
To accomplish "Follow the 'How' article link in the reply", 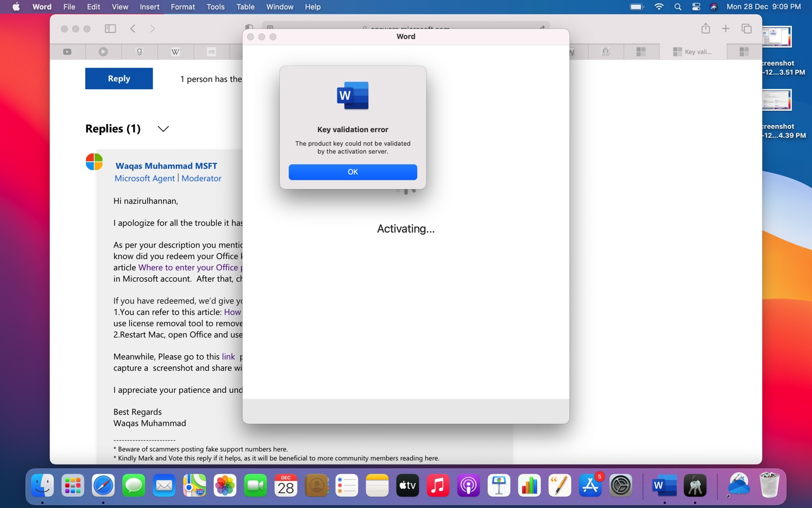I will [233, 312].
